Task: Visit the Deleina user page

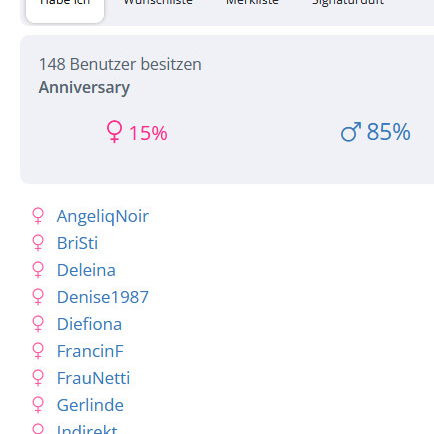Action: [x=86, y=270]
